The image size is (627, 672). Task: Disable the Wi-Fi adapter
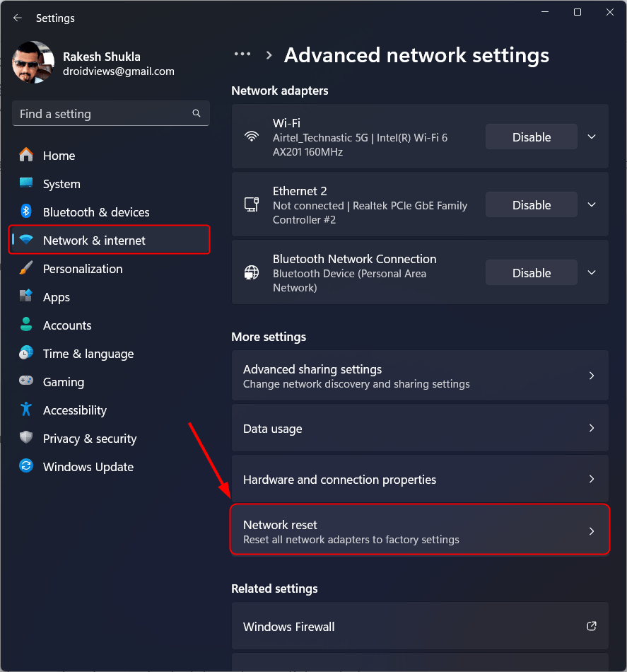point(531,137)
